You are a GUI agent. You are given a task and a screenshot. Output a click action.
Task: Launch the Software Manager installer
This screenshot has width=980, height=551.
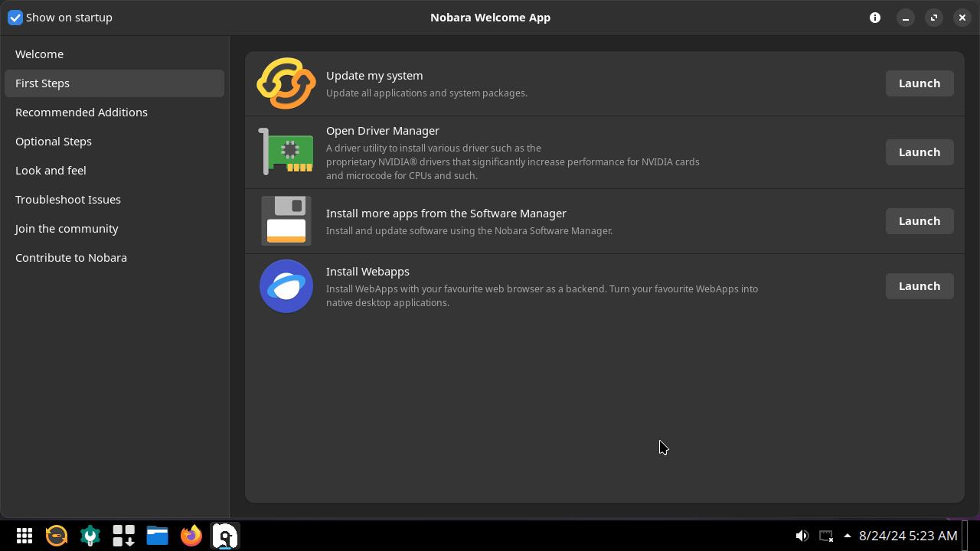920,221
